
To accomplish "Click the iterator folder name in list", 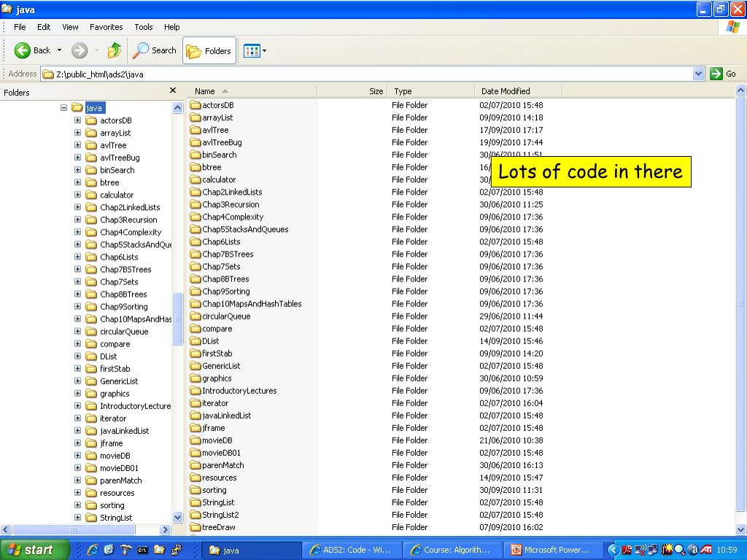I will (x=215, y=402).
